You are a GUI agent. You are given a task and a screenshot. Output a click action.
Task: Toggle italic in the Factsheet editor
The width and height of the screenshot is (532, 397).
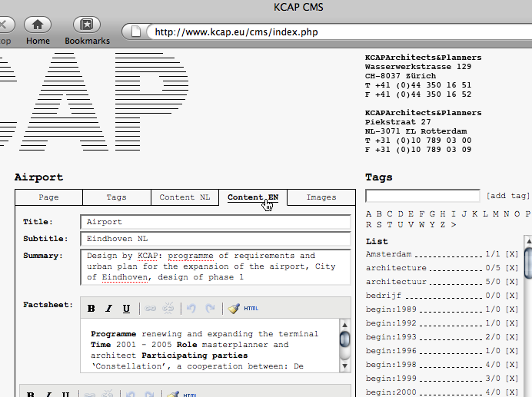108,309
